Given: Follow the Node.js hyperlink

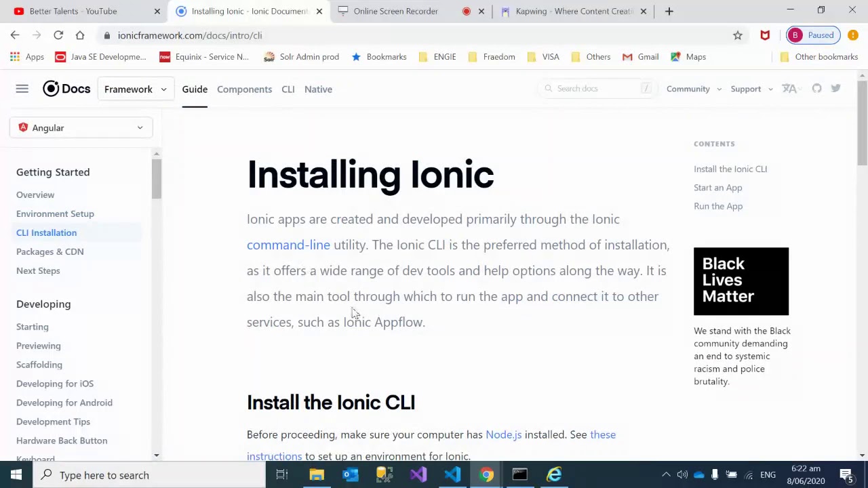Looking at the screenshot, I should (503, 434).
